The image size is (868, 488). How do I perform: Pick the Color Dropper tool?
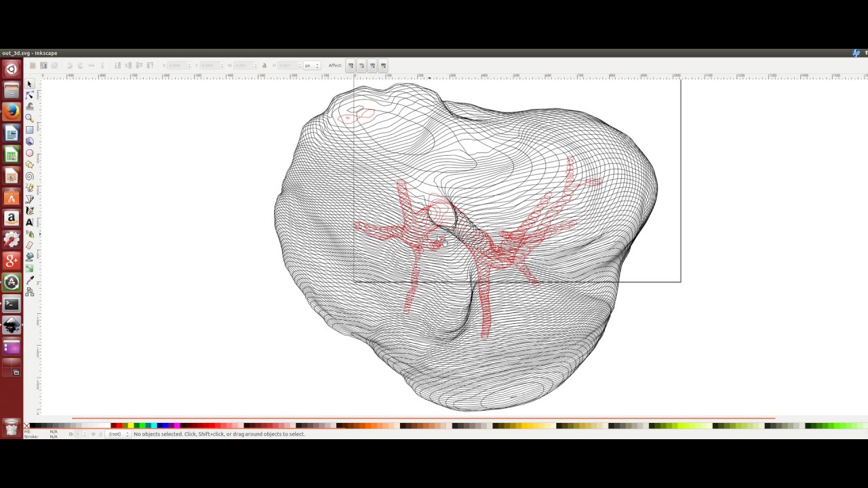[29, 280]
